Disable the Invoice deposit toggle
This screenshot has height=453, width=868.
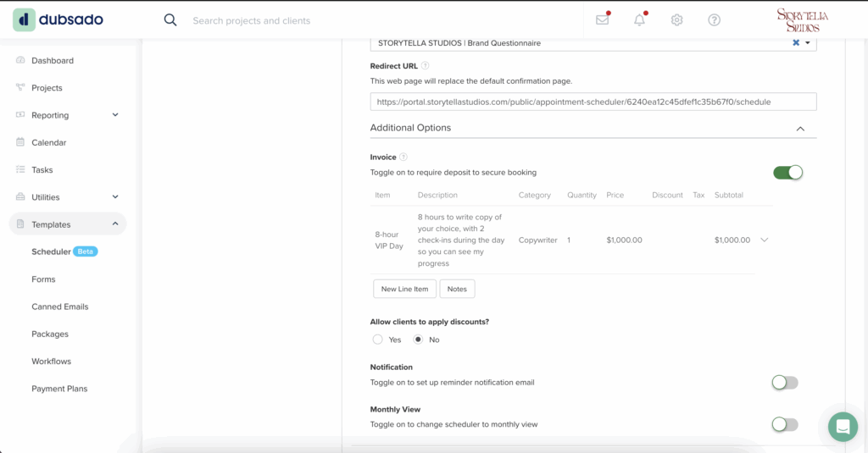pos(787,173)
